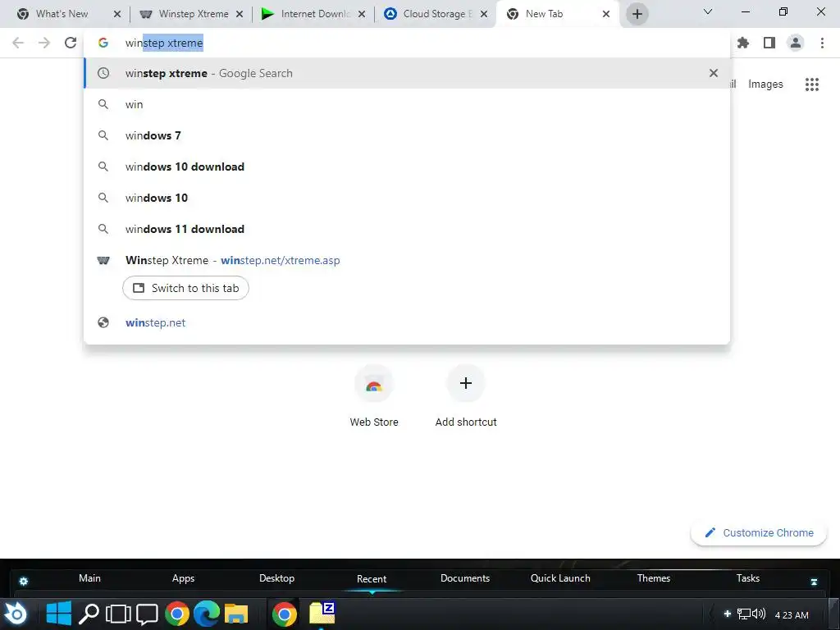Open new tab with plus button
The height and width of the screenshot is (630, 840).
637,14
